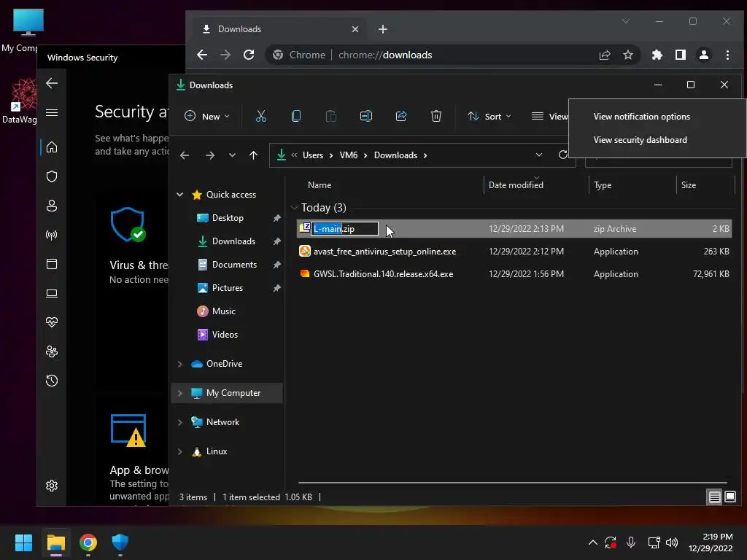Go up one folder level in Explorer
The image size is (747, 560).
click(253, 155)
